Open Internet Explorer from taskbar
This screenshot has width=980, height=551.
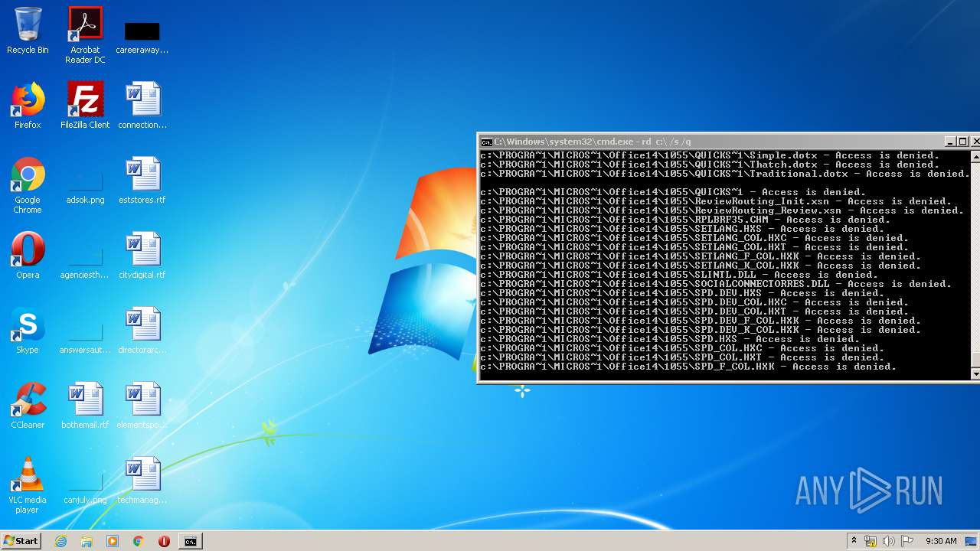tap(60, 541)
